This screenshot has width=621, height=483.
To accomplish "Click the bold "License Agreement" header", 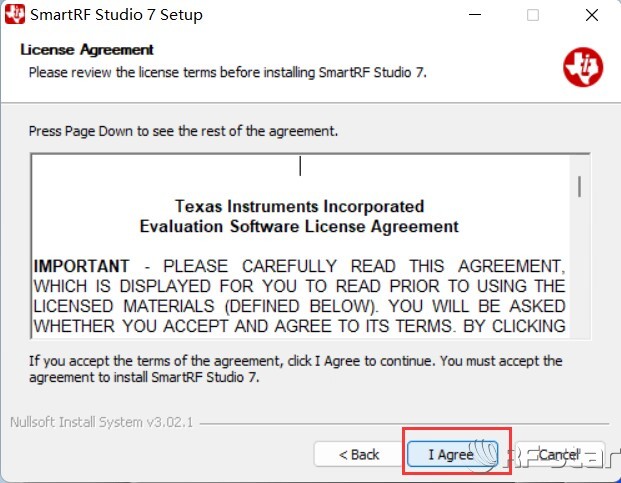I will pyautogui.click(x=87, y=50).
